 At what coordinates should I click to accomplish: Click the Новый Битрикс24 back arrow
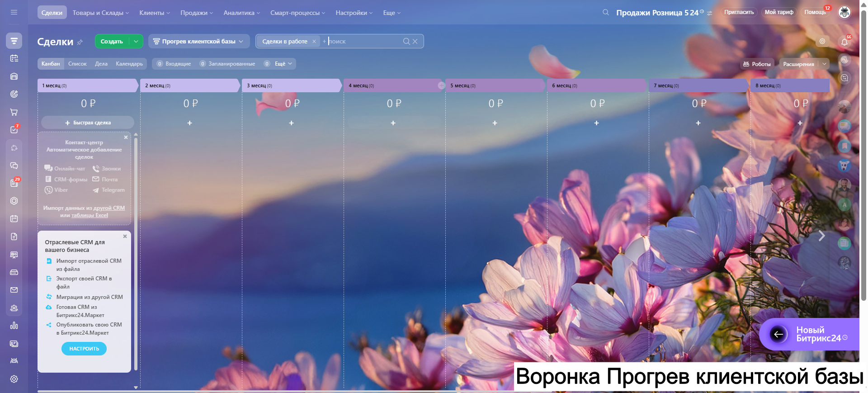[x=778, y=334]
